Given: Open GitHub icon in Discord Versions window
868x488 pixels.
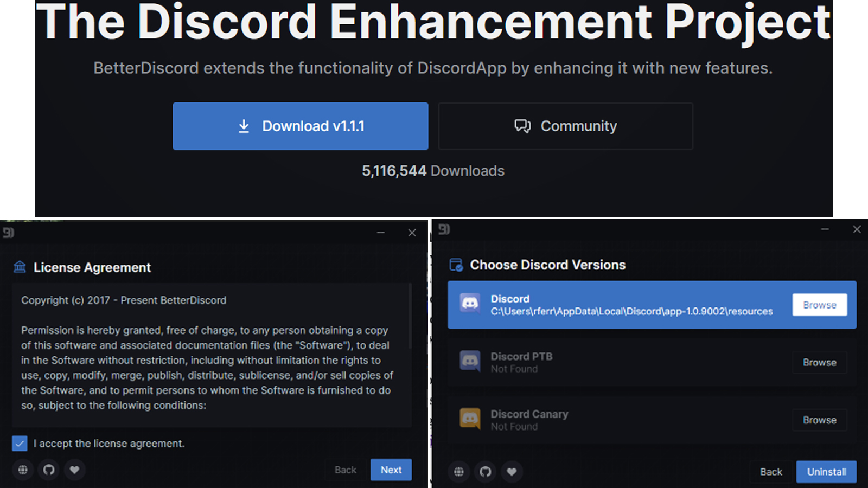Looking at the screenshot, I should (x=486, y=472).
